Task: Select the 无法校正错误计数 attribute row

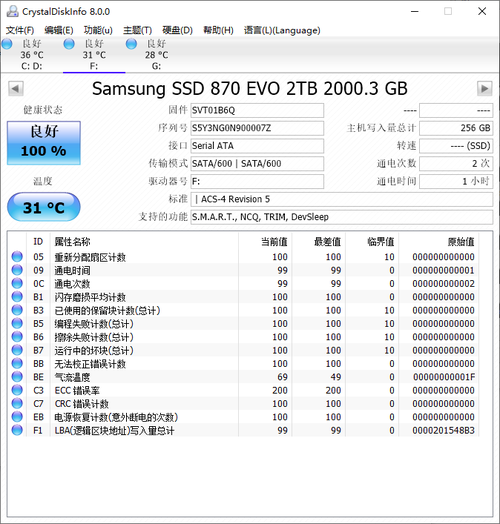Action: (243, 364)
